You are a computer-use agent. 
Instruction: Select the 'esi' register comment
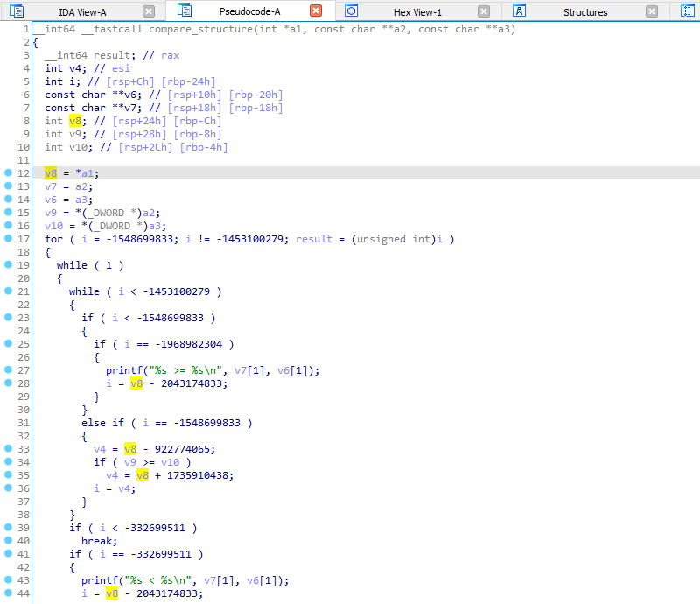[121, 68]
